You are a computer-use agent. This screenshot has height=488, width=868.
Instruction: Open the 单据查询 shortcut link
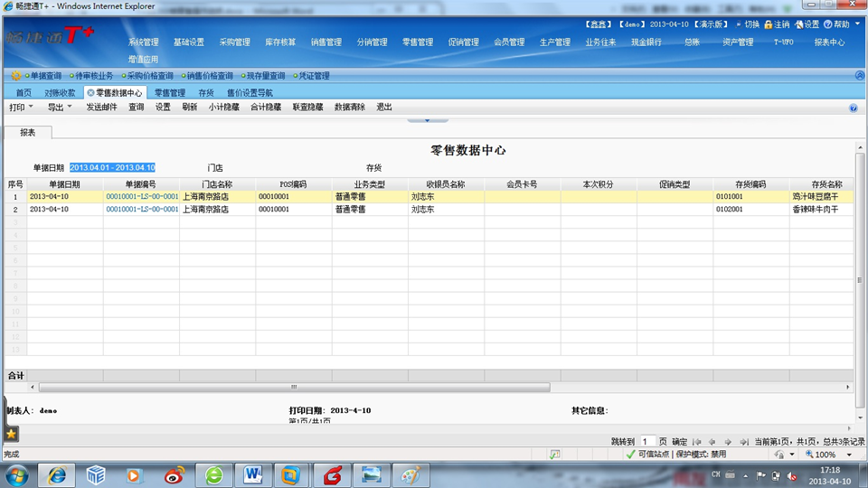(x=45, y=76)
